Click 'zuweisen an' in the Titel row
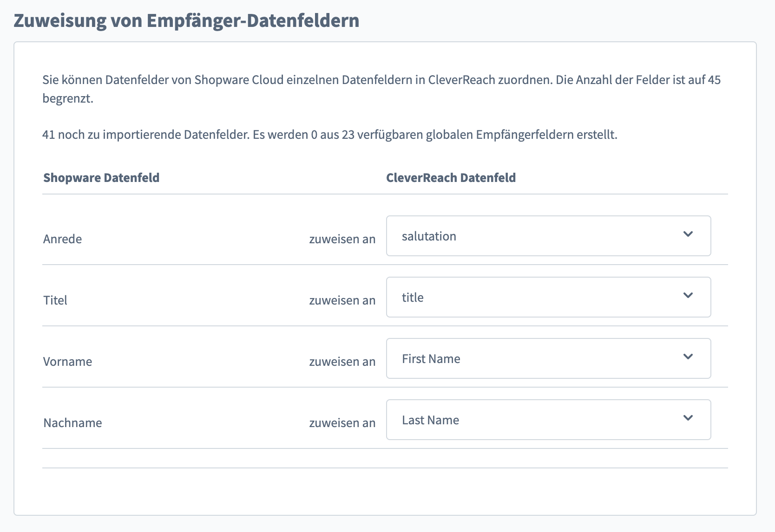 [342, 300]
